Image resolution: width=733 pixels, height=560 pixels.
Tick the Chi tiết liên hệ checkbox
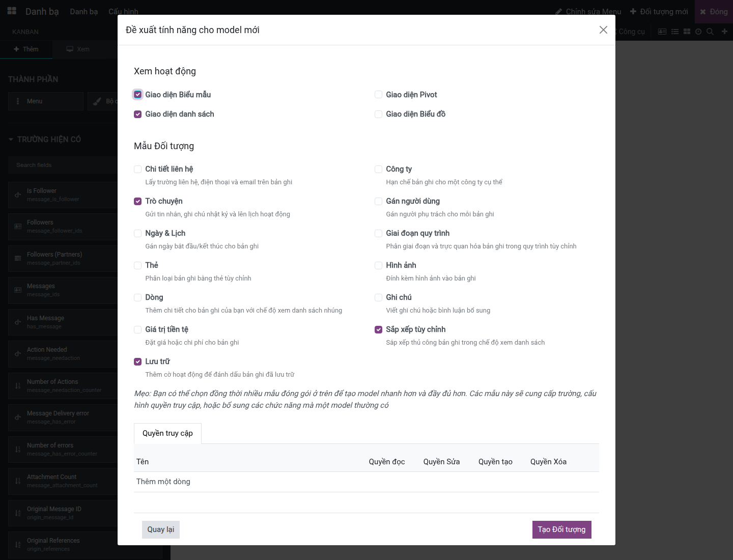(137, 169)
